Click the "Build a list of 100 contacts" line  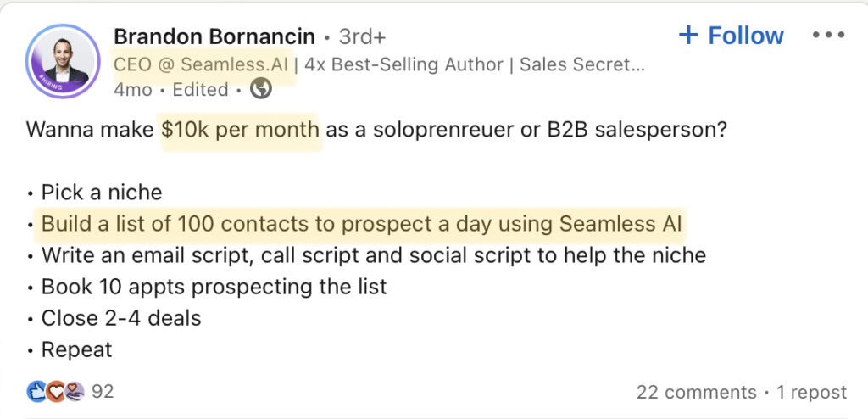pyautogui.click(x=363, y=224)
